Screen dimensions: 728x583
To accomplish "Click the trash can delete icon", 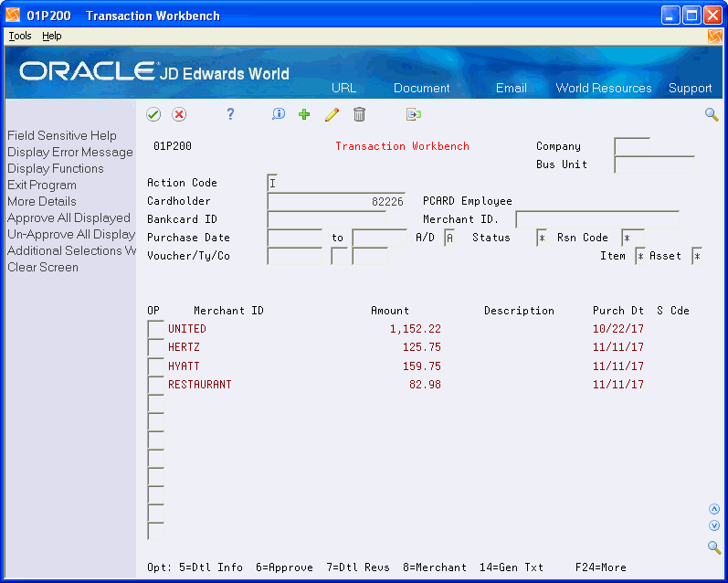I will 359,114.
